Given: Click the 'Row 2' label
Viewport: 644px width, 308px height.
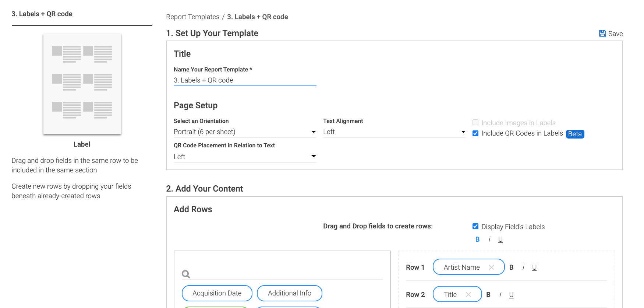Looking at the screenshot, I should pos(415,295).
